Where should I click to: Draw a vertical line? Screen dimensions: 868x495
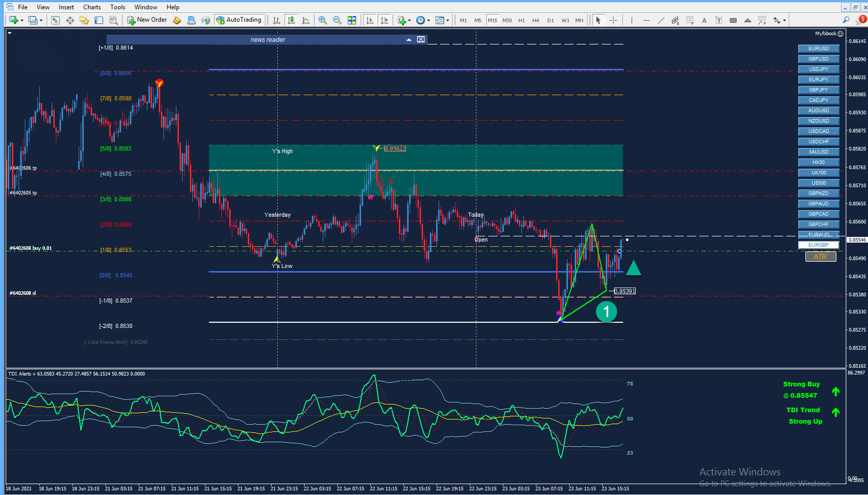click(632, 20)
